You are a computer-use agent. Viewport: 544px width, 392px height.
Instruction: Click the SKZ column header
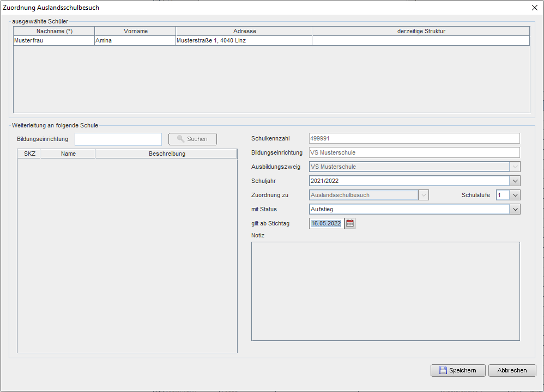29,154
